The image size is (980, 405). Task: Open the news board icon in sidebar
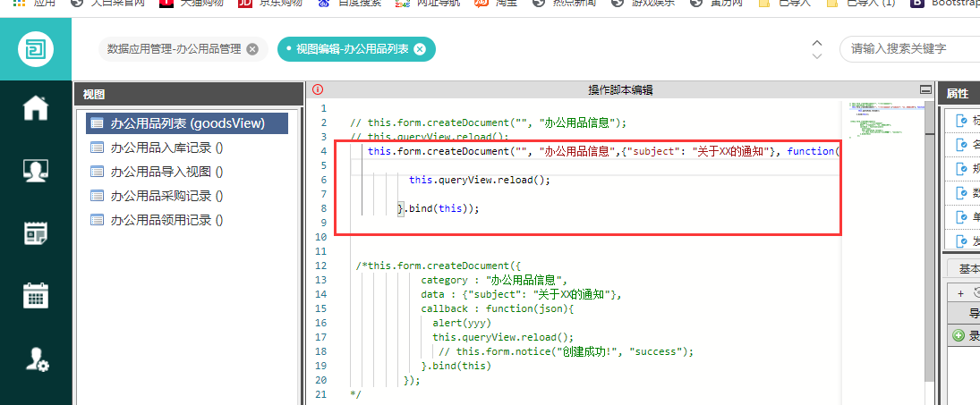click(x=36, y=233)
